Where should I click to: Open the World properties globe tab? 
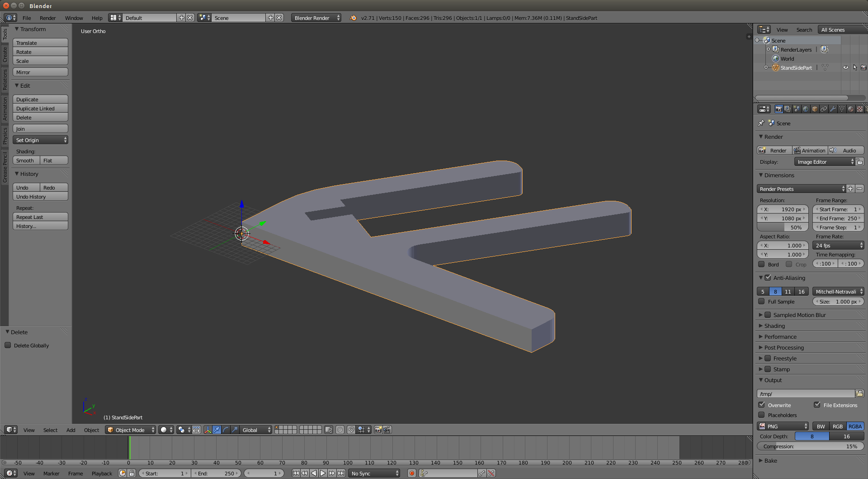pyautogui.click(x=806, y=109)
